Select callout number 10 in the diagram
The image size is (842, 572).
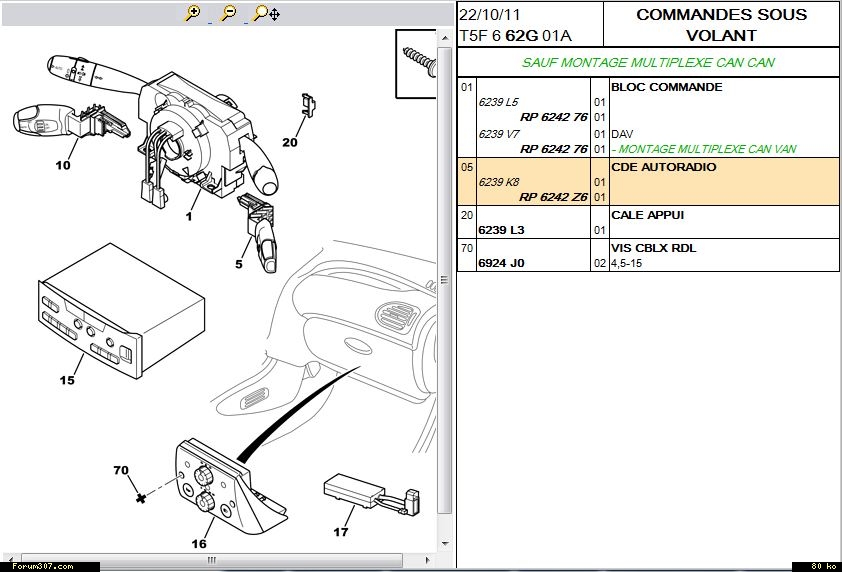click(x=63, y=165)
